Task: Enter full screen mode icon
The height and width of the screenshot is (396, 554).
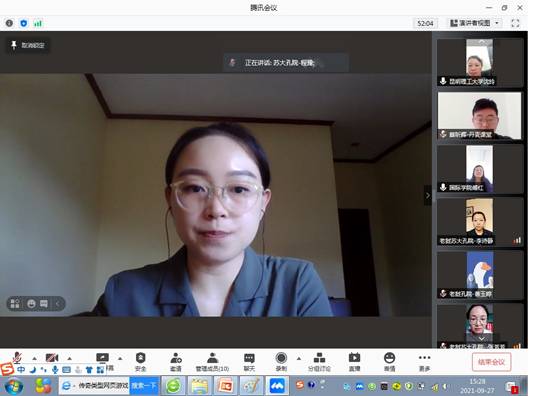Action: [515, 23]
